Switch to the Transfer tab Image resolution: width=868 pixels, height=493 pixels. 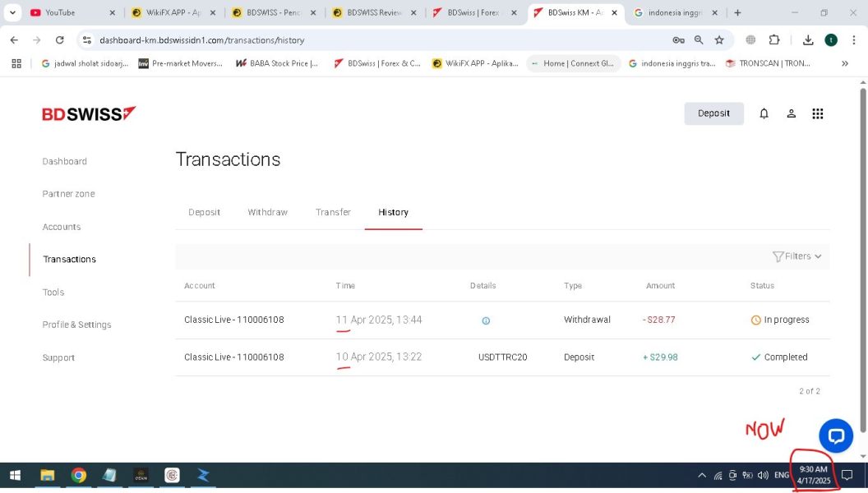point(333,213)
